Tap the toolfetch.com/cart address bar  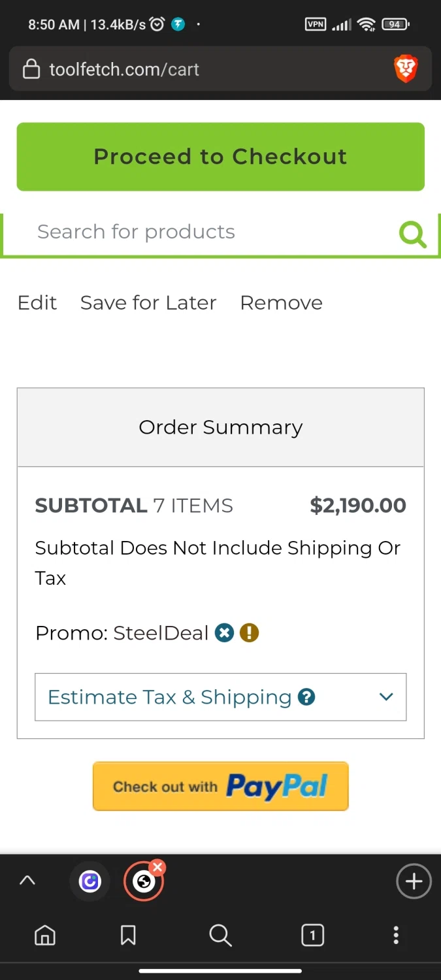click(x=196, y=69)
